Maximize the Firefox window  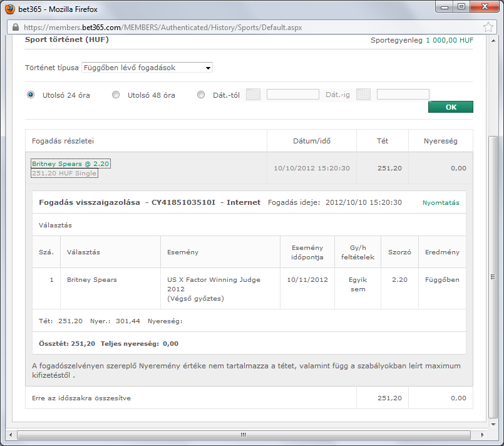coord(461,6)
